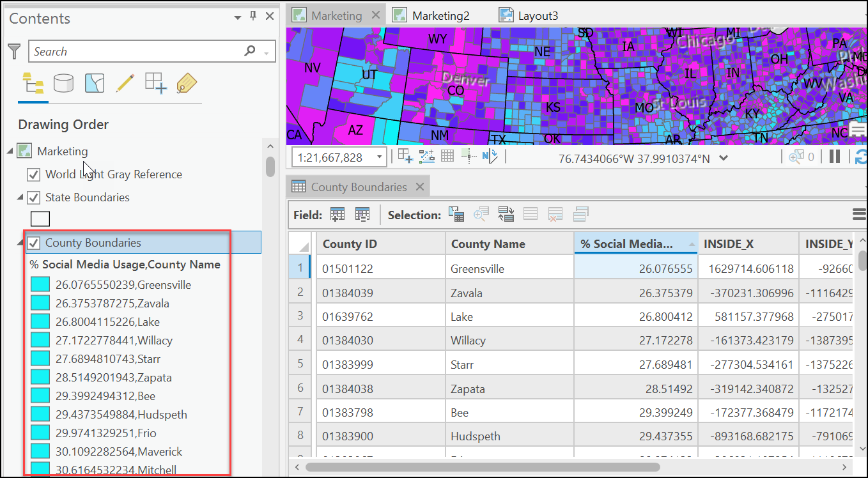This screenshot has height=478, width=868.
Task: Open Contents pane options arrow
Action: 238,17
